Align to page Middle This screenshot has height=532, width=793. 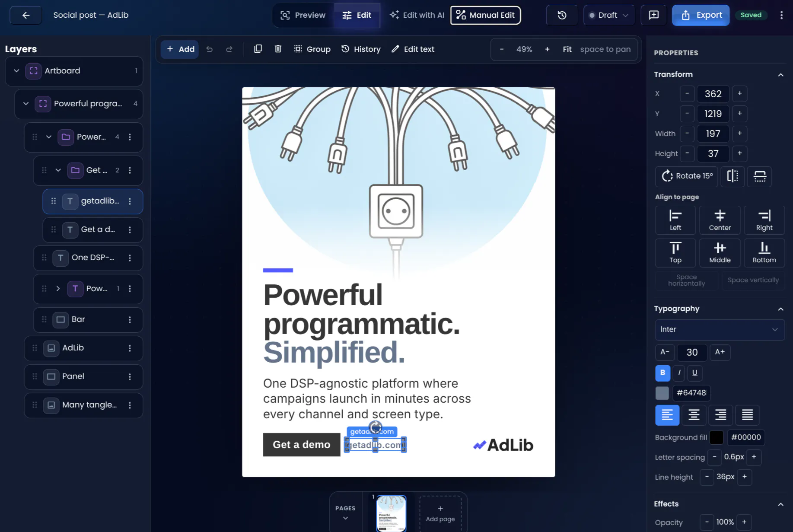tap(720, 253)
